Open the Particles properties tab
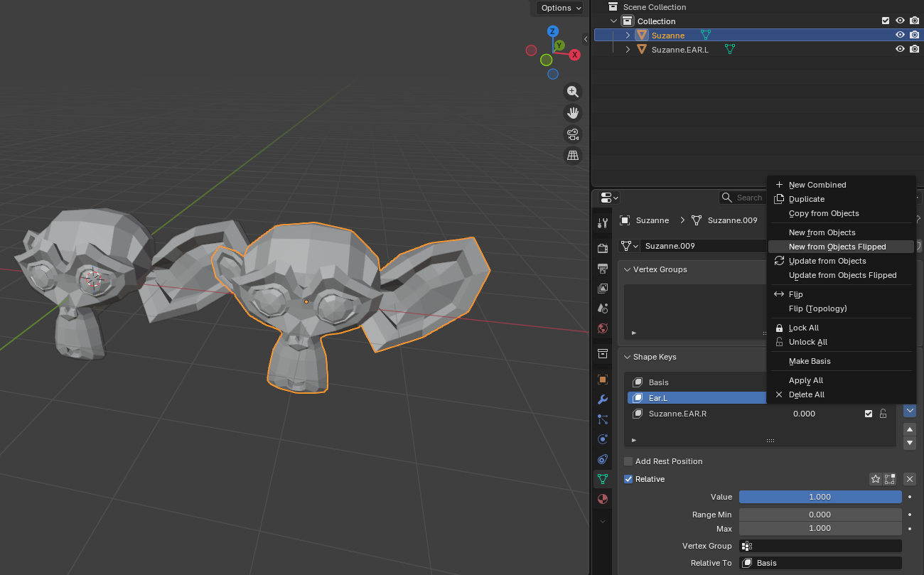This screenshot has width=924, height=575. [x=603, y=419]
